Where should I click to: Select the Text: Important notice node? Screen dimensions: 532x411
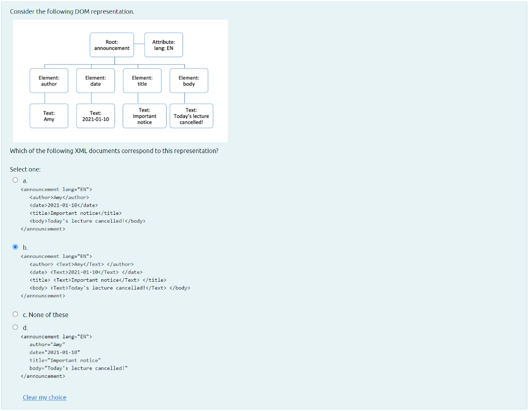pyautogui.click(x=144, y=115)
